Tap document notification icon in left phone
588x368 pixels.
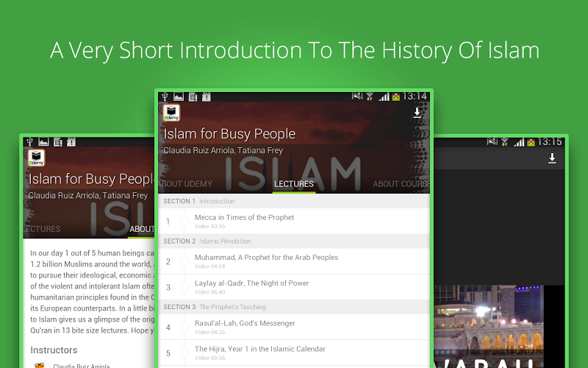coord(58,142)
